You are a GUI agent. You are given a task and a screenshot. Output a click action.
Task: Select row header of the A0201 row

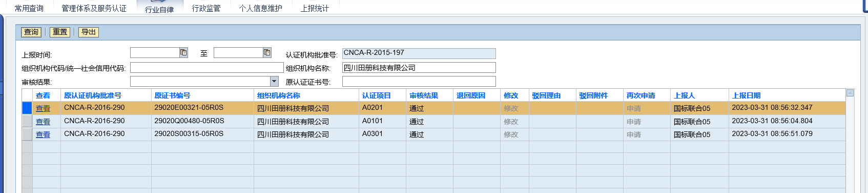pyautogui.click(x=27, y=108)
